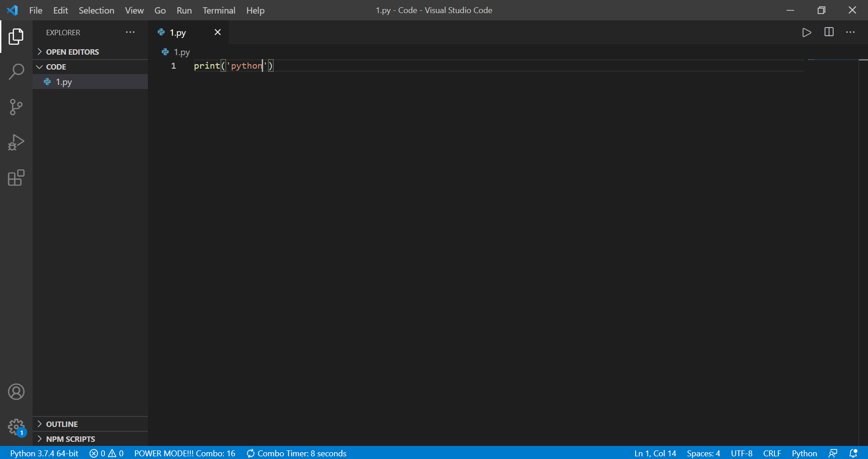
Task: Open notifications bell in status bar
Action: (x=854, y=453)
